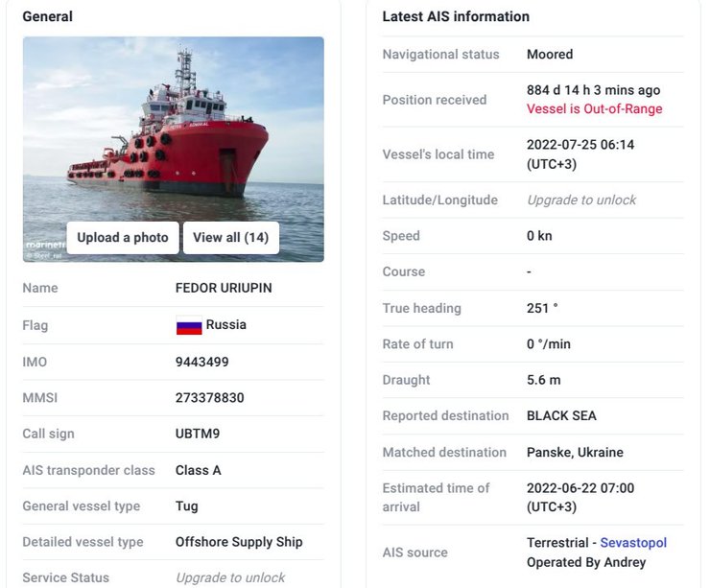
Task: Click the red Vessel is Out-of-Range text
Action: [x=594, y=108]
